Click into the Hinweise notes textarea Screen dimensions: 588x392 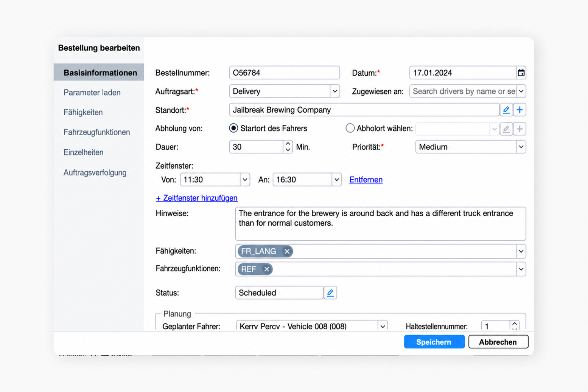coord(380,224)
